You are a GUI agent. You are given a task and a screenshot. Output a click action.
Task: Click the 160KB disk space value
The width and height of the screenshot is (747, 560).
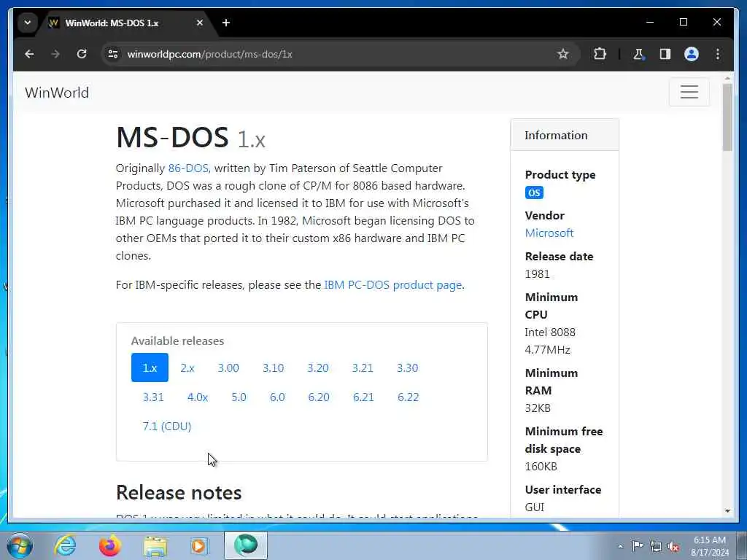[x=541, y=467]
